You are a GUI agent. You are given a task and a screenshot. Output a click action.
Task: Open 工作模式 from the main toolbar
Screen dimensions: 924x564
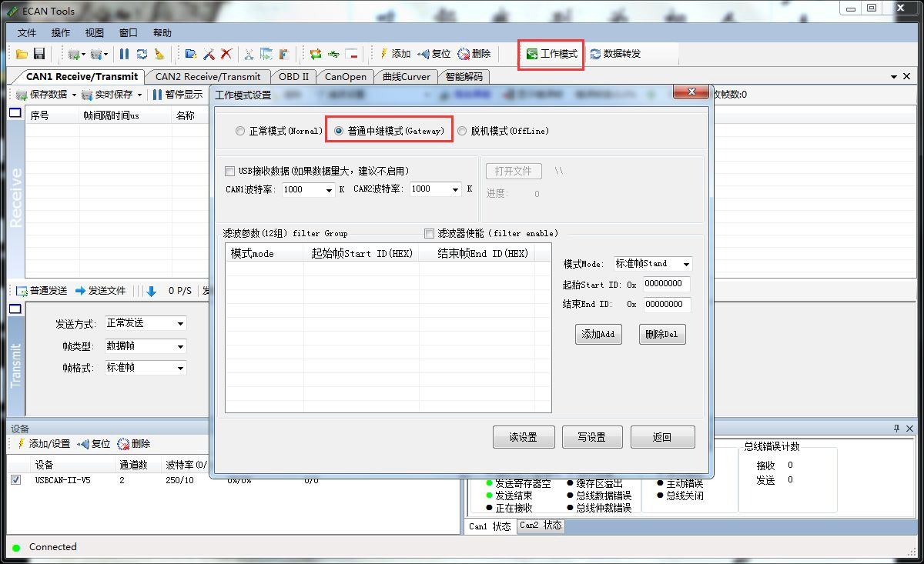point(551,54)
